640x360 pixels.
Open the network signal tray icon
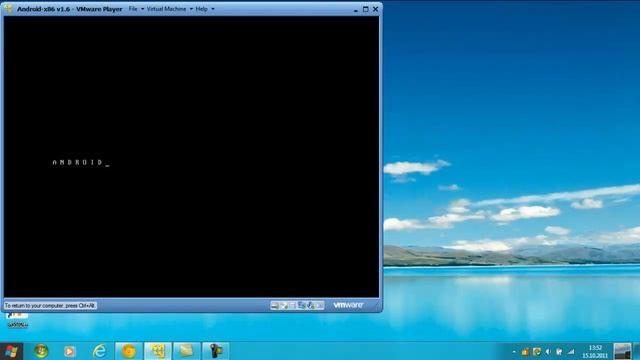click(571, 351)
